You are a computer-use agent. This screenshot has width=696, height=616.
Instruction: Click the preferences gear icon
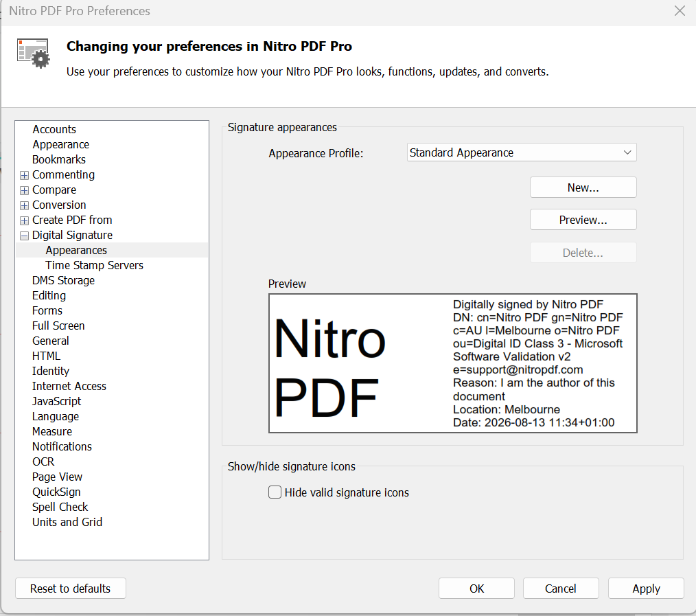pyautogui.click(x=34, y=54)
